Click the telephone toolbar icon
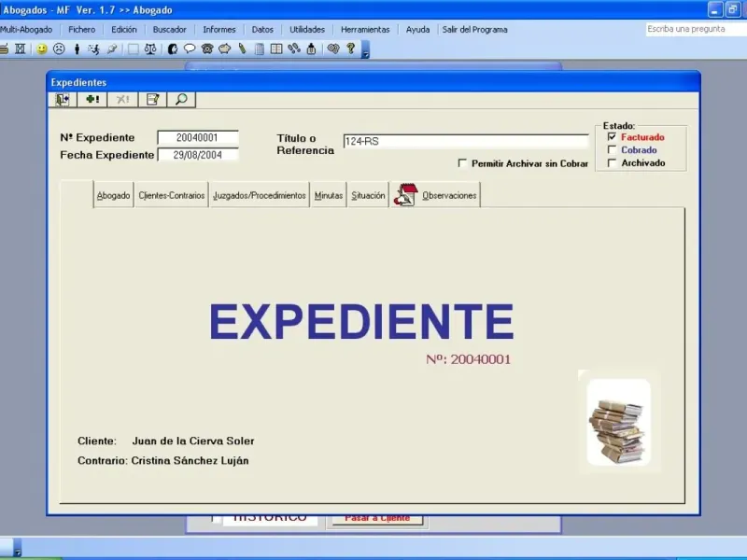Viewport: 747px width, 560px height. [207, 49]
